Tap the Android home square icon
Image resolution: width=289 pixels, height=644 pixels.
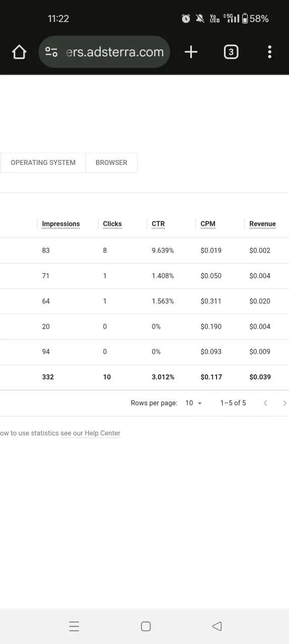tap(146, 626)
